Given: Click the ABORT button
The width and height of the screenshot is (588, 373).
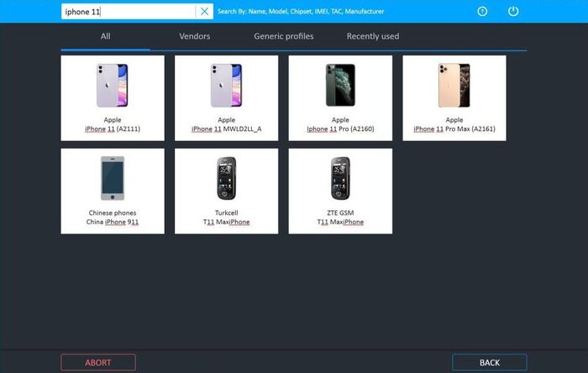Looking at the screenshot, I should tap(98, 363).
